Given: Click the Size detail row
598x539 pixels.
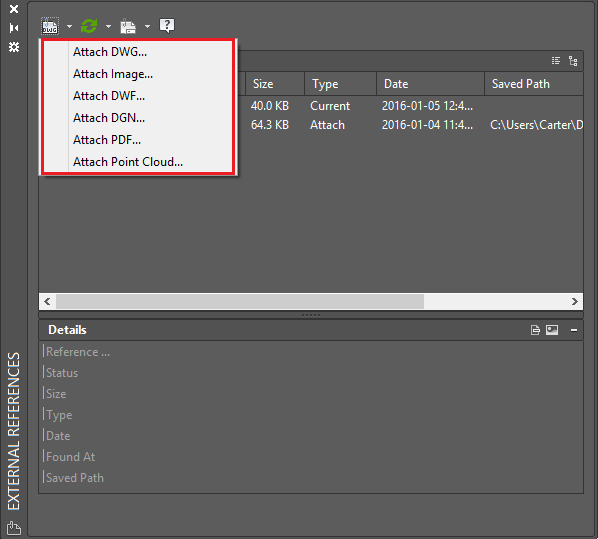Looking at the screenshot, I should coord(311,394).
